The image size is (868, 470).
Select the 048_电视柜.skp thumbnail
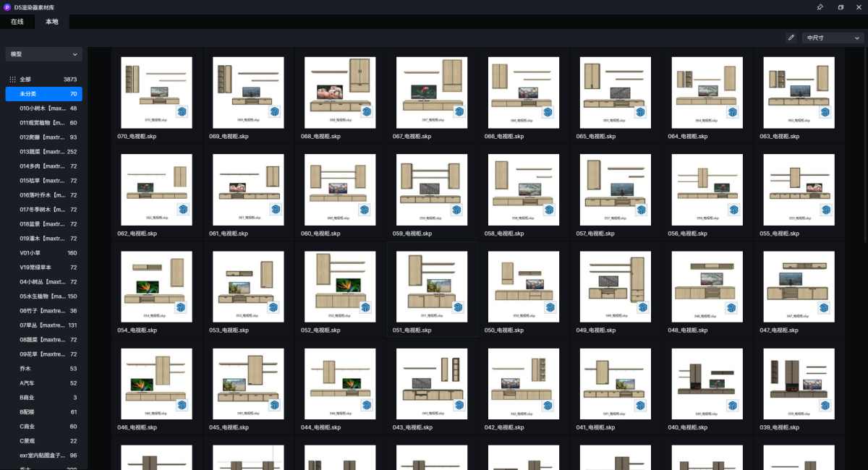(707, 287)
